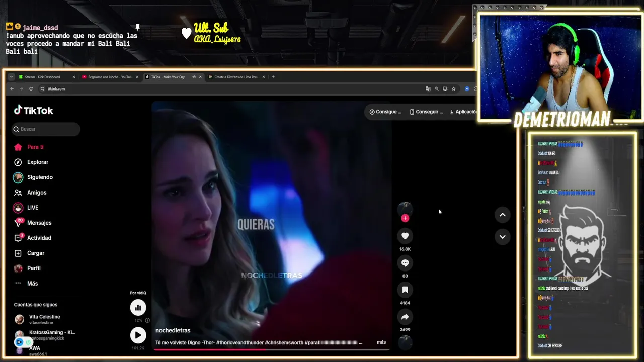Open the creator avatar above follow button
The height and width of the screenshot is (362, 644).
(x=405, y=208)
